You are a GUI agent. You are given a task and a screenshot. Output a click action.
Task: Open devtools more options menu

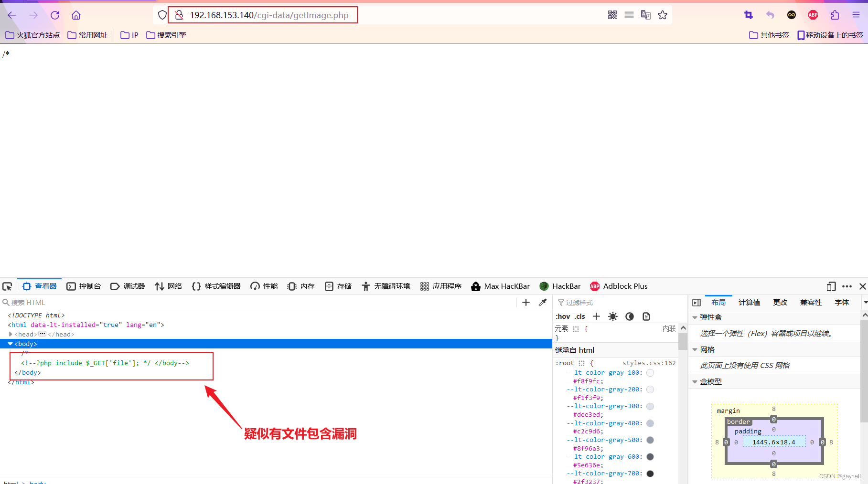point(847,286)
